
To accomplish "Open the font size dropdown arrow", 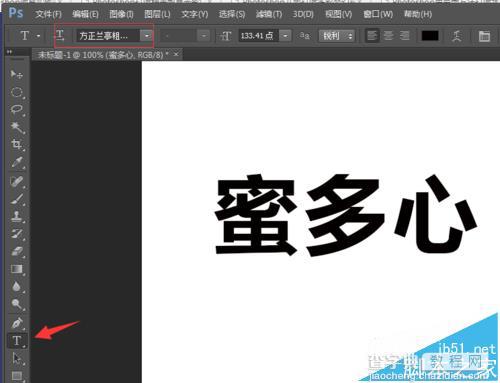I will click(x=285, y=36).
